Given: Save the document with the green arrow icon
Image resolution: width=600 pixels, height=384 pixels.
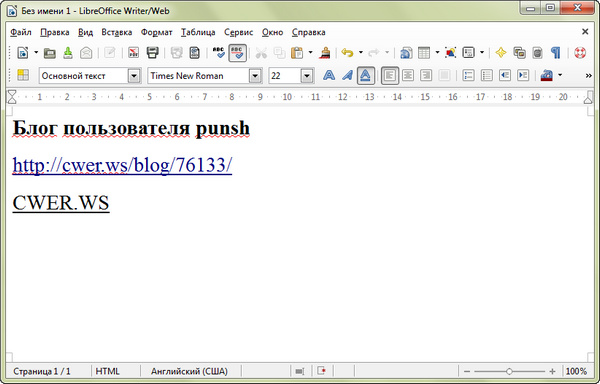Looking at the screenshot, I should tap(68, 53).
